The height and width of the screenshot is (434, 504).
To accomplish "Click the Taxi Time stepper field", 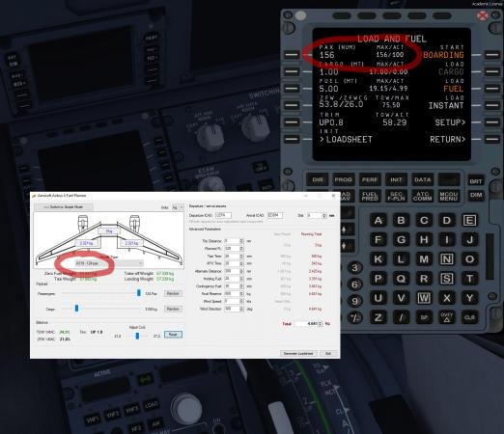I will [x=234, y=257].
